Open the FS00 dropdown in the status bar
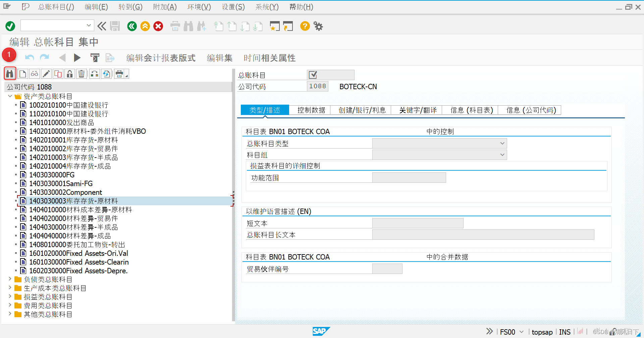Screen dimensions: 644x338 [x=522, y=332]
